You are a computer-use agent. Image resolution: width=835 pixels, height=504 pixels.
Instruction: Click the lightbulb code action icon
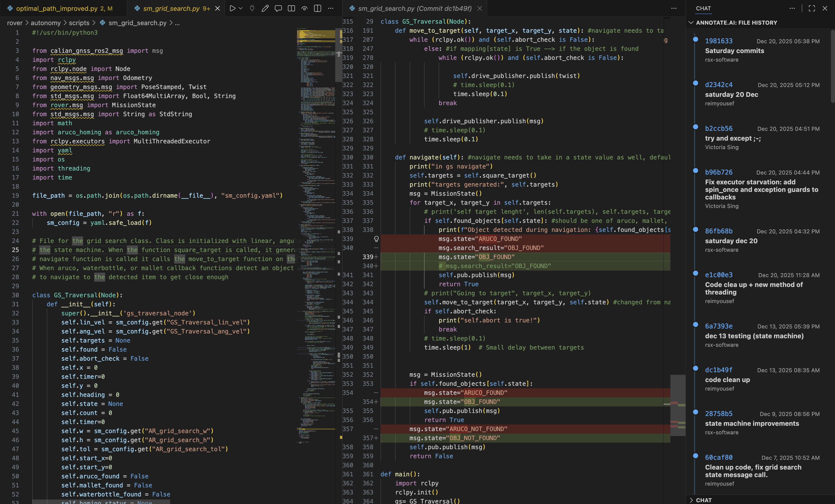(376, 239)
